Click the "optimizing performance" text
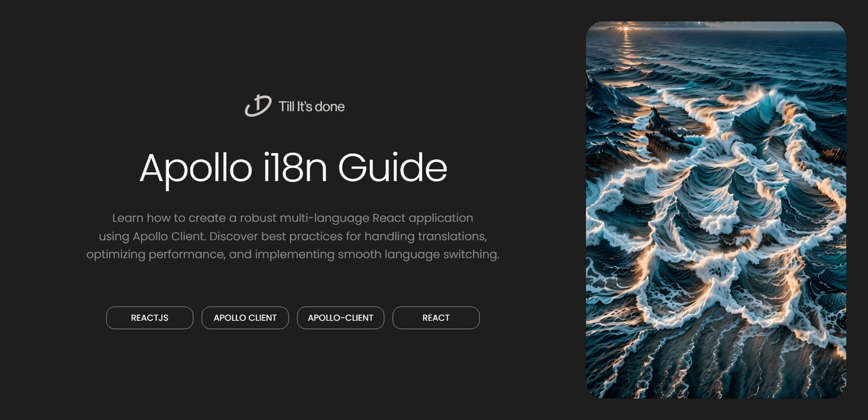 156,254
